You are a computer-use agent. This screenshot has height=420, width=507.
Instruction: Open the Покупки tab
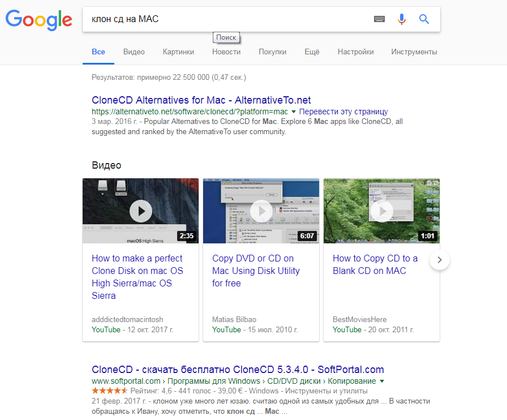(x=273, y=52)
